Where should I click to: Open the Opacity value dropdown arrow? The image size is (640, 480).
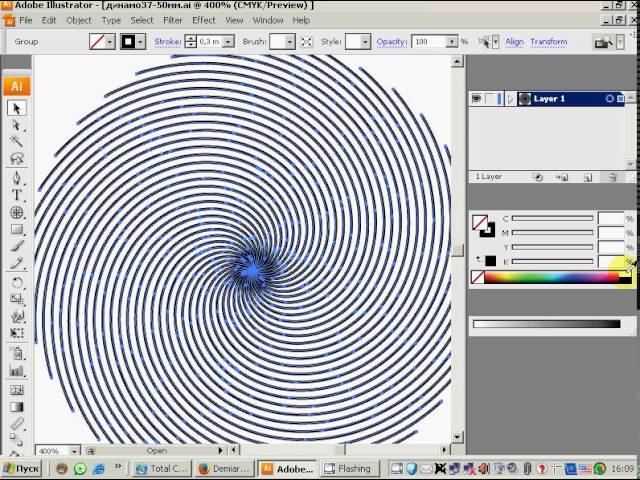452,42
